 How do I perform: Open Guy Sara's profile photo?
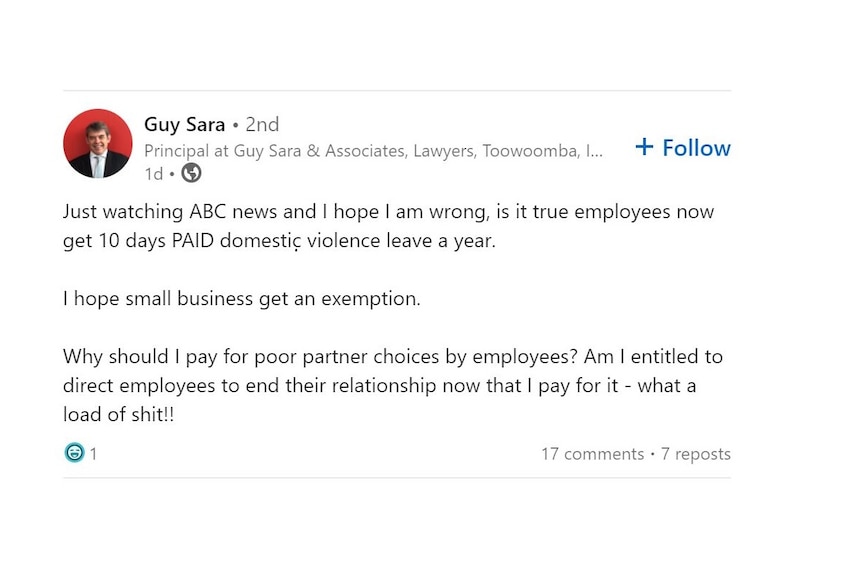(98, 143)
